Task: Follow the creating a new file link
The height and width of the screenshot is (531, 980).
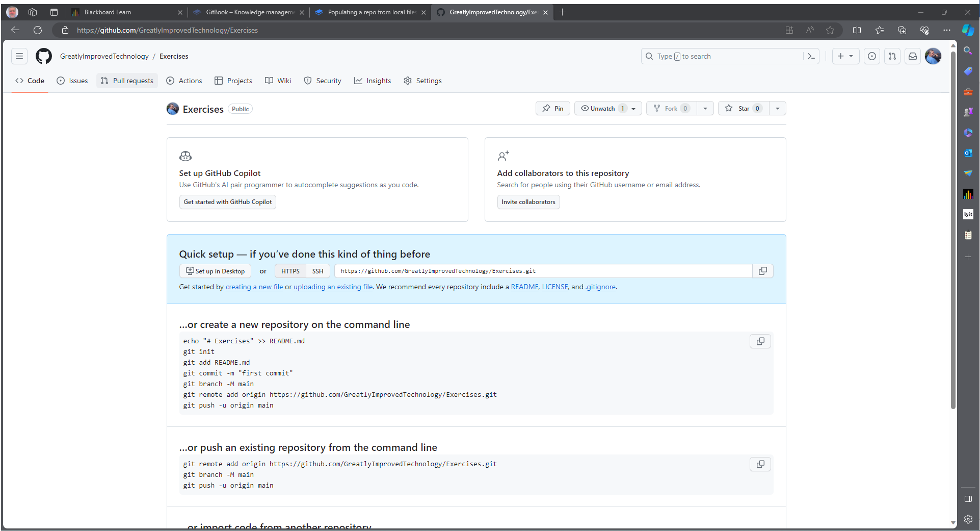Action: 254,287
